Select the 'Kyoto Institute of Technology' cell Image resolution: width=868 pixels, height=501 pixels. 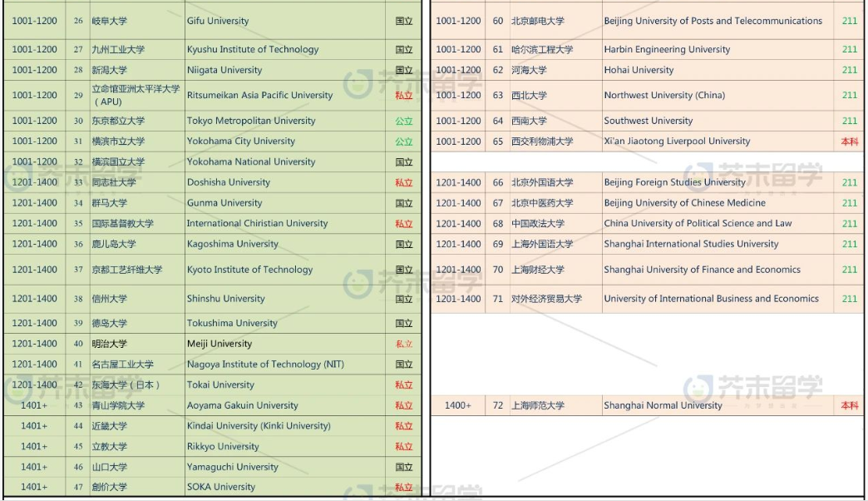click(285, 270)
